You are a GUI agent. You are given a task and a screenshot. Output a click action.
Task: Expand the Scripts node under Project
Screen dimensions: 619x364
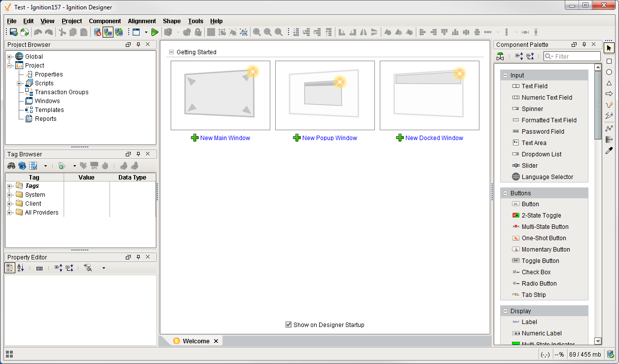pyautogui.click(x=19, y=83)
